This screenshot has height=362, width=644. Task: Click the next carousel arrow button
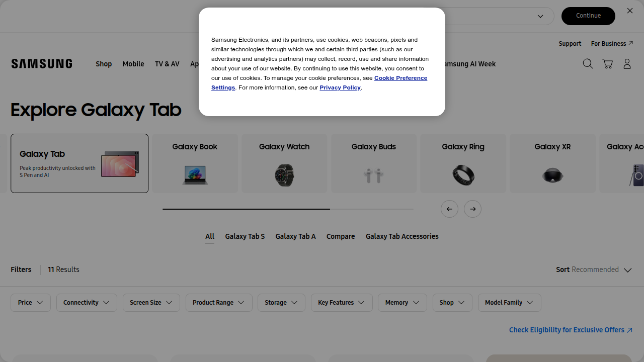[472, 209]
